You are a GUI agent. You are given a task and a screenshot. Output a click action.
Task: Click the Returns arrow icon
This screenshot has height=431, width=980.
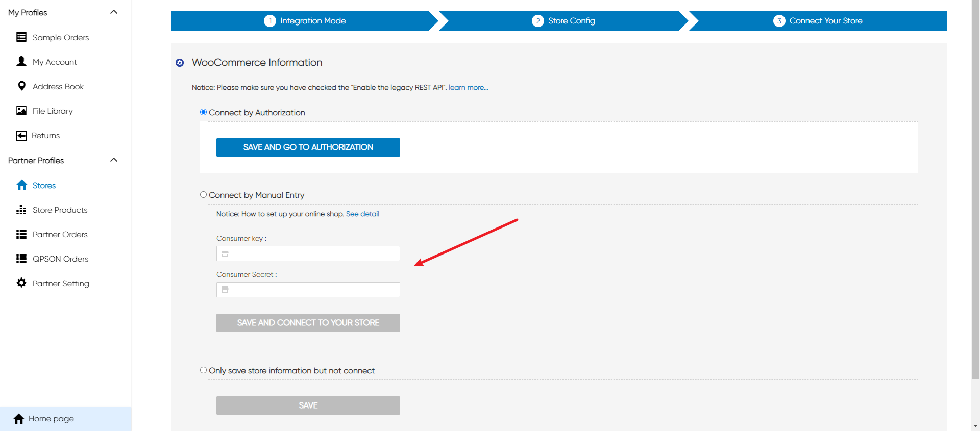[x=21, y=135]
